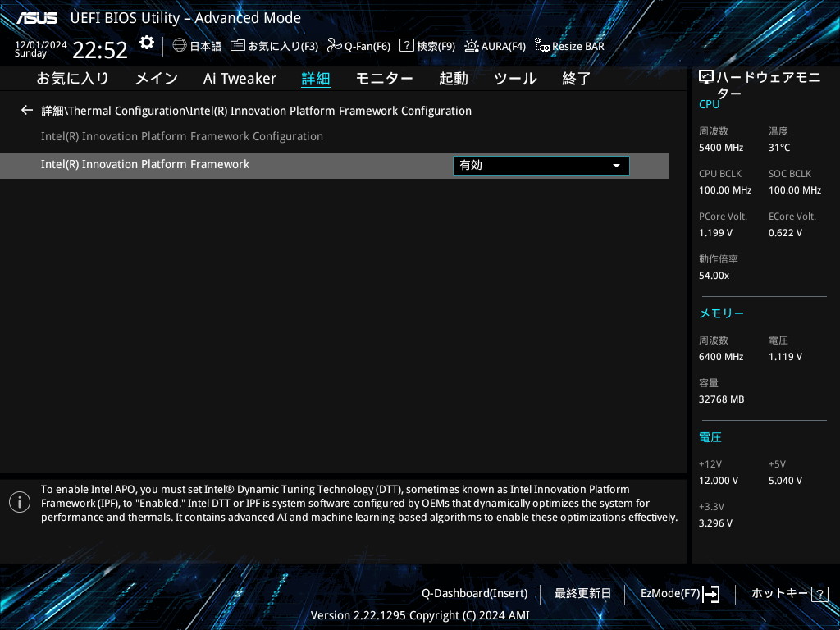Select the 詳細 tab
Screen dimensions: 840x630
(x=316, y=79)
